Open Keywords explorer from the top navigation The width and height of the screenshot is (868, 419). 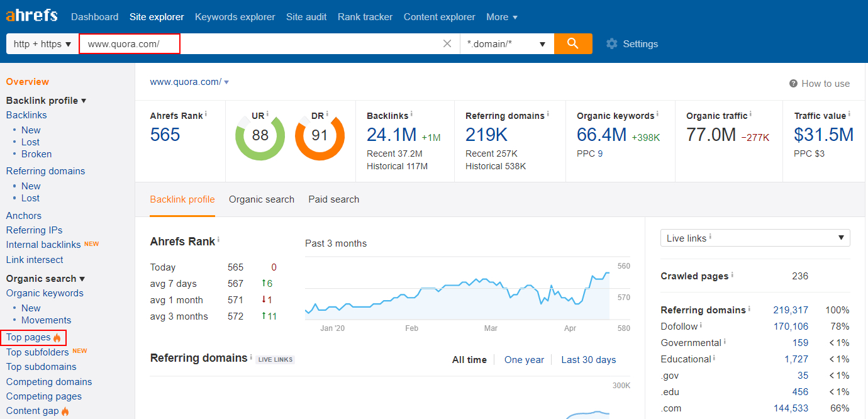coord(235,17)
